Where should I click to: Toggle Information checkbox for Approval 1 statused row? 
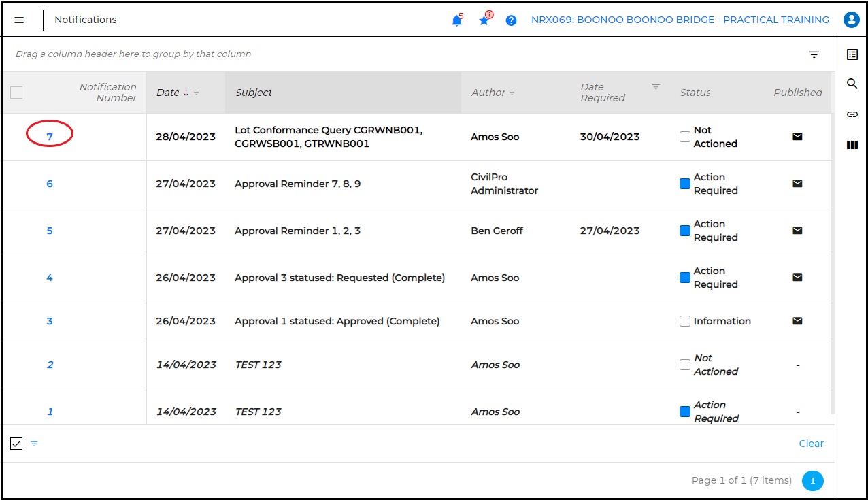[x=685, y=321]
